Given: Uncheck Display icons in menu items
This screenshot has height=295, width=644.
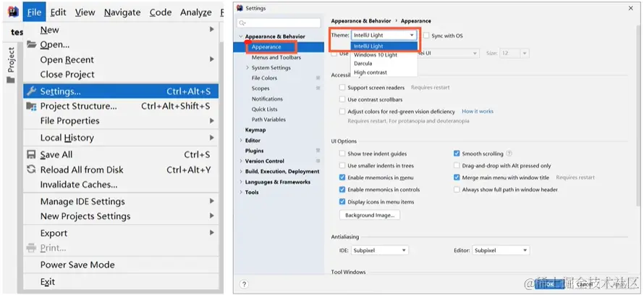Looking at the screenshot, I should point(342,202).
